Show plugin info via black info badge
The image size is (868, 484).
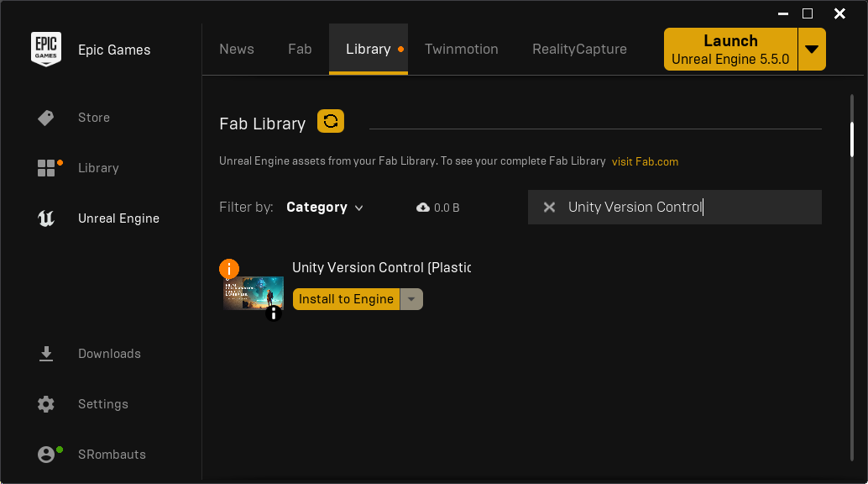(274, 313)
